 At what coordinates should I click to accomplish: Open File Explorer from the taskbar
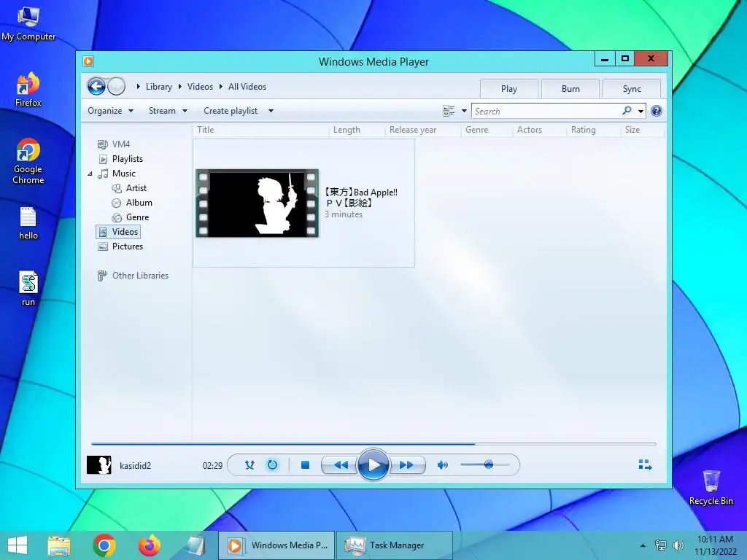tap(59, 545)
